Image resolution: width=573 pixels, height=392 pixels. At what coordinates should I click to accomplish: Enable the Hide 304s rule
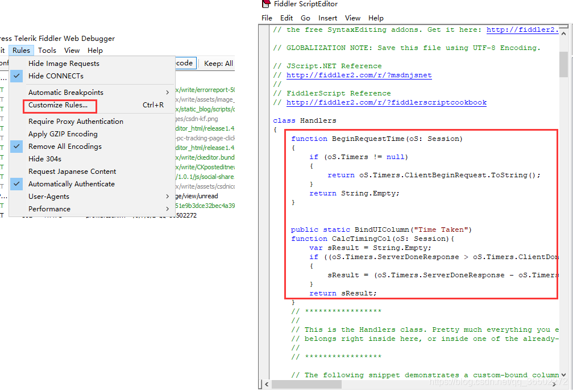pyautogui.click(x=92, y=159)
